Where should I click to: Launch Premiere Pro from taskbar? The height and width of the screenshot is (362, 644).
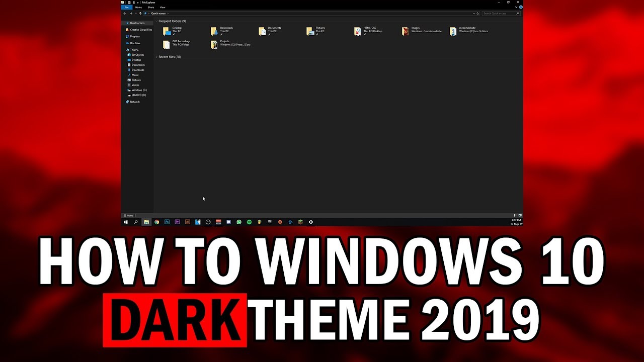177,222
